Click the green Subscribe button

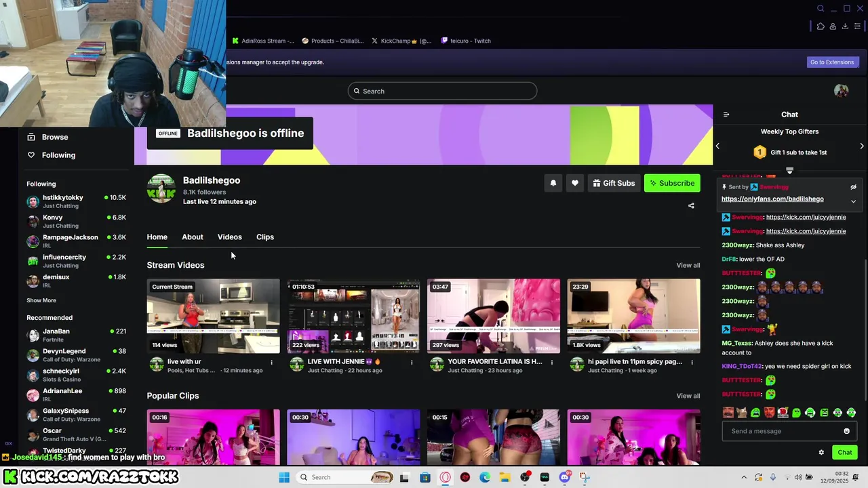click(x=672, y=183)
